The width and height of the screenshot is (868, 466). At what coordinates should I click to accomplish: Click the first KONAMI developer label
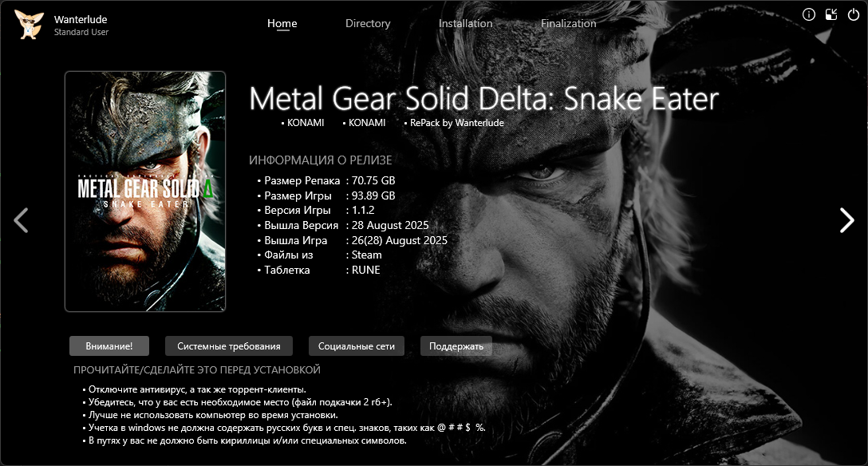tap(305, 123)
